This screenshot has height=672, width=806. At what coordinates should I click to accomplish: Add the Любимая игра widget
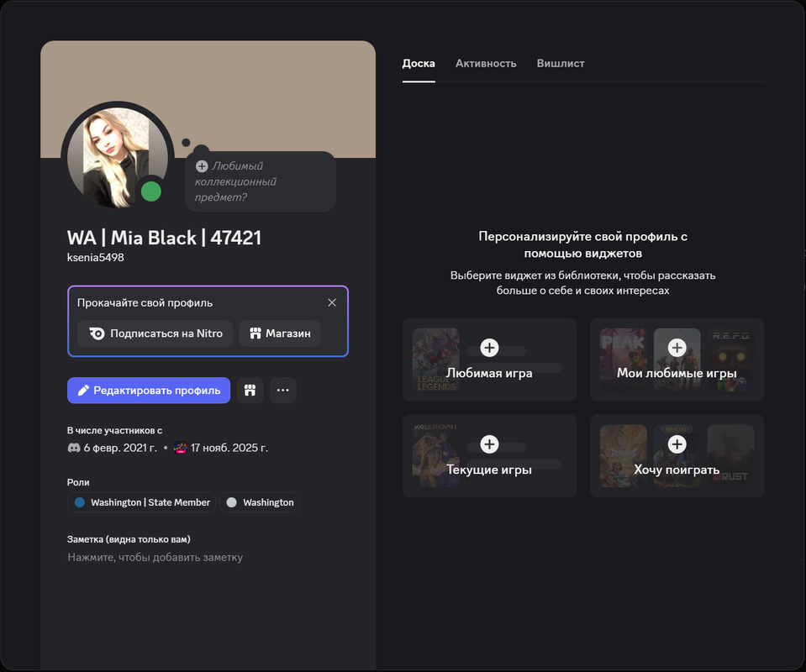tap(489, 360)
